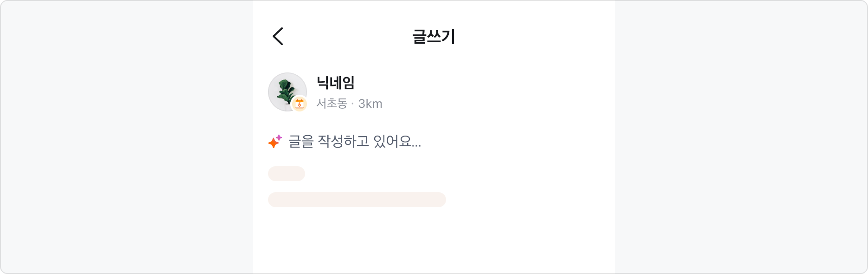Click the 글을 작성하고 있어요... status text
Screen dimensions: 868x274
(x=355, y=141)
